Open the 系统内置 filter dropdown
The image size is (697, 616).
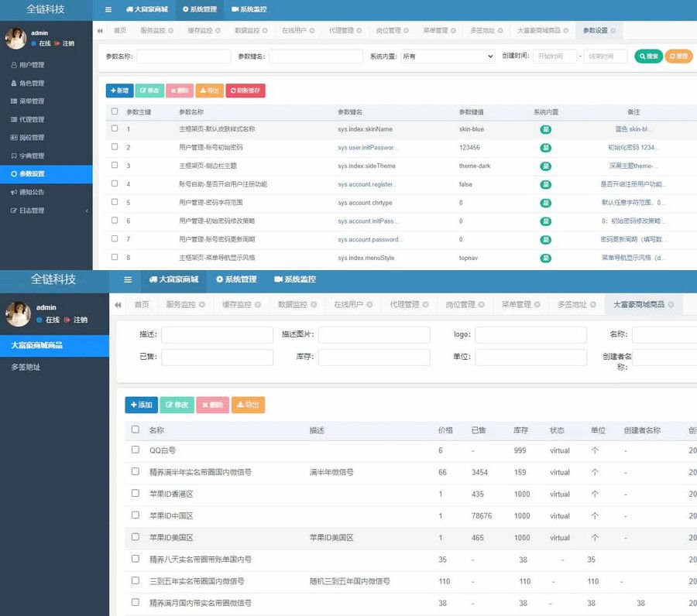[x=449, y=56]
